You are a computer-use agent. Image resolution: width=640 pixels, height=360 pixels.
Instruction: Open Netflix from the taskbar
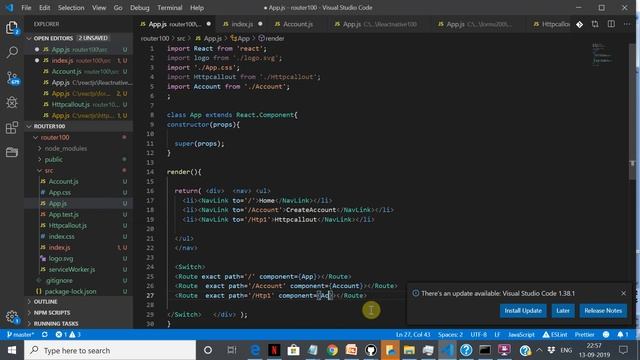[x=274, y=350]
